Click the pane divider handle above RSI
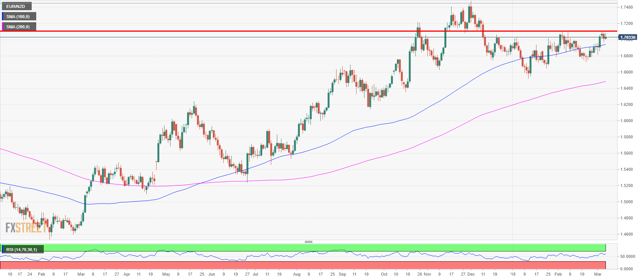644x279 pixels. pos(309,242)
